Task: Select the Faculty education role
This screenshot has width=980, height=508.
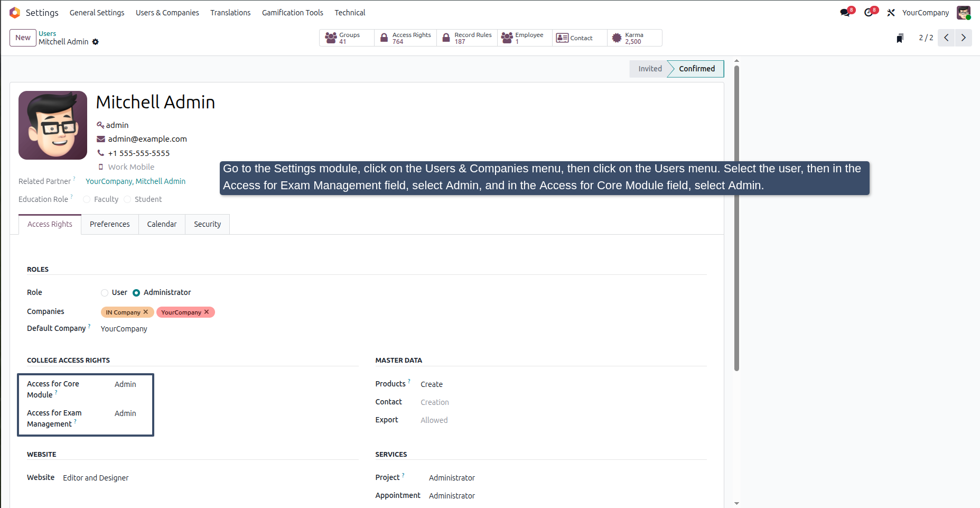Action: [x=87, y=199]
